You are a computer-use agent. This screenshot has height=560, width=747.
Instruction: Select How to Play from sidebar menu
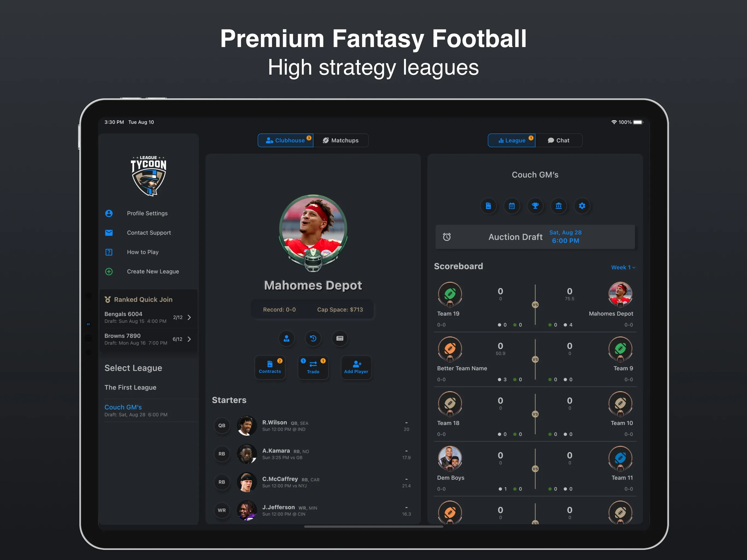(x=143, y=252)
